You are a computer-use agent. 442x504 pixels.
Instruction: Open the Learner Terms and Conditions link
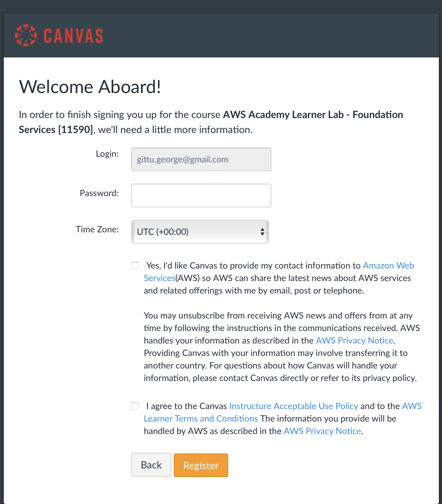[201, 418]
